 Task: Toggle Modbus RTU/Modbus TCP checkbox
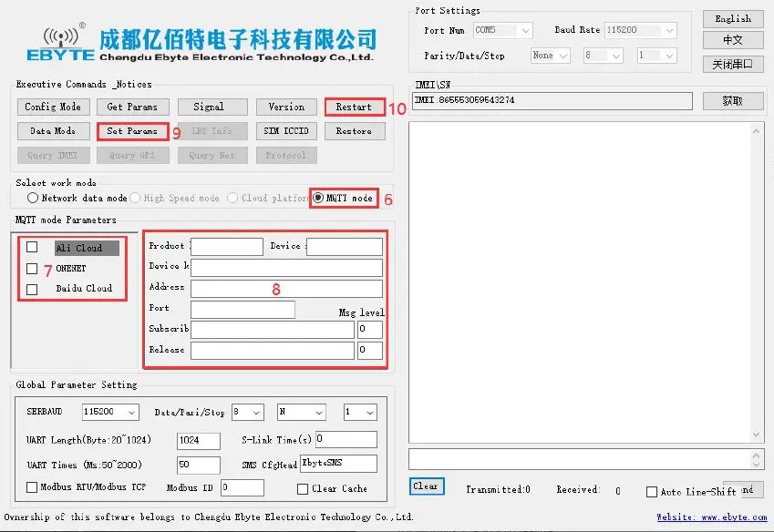(32, 487)
